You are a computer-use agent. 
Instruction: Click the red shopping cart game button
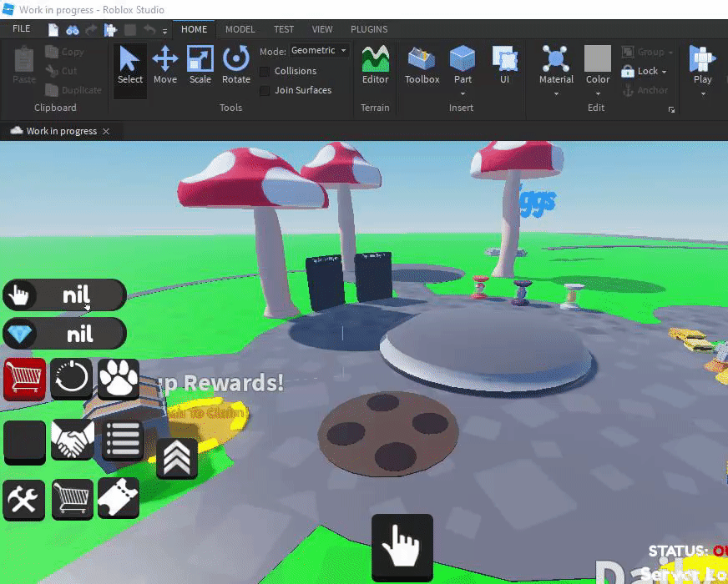(24, 379)
